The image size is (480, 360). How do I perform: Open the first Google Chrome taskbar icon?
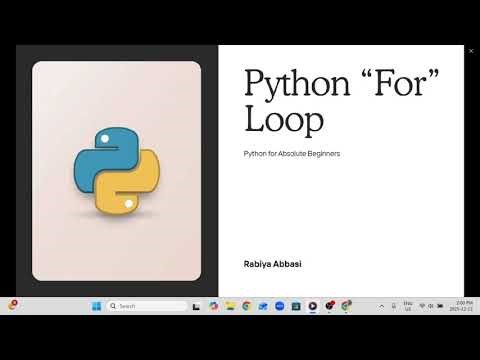(x=247, y=306)
